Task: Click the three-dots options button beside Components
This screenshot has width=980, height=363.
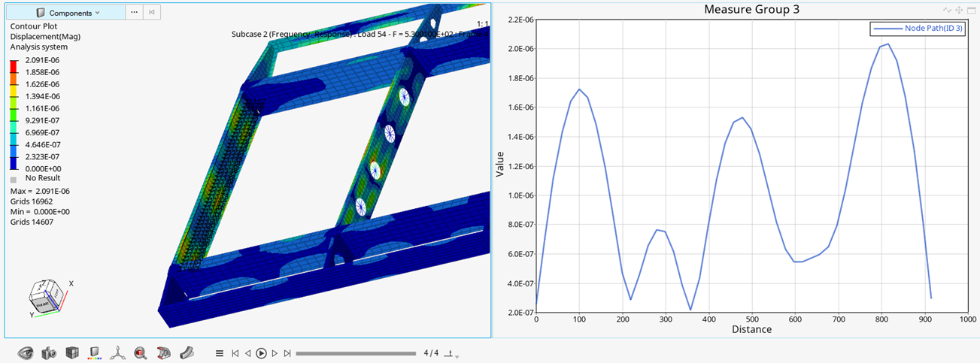Action: pos(134,13)
